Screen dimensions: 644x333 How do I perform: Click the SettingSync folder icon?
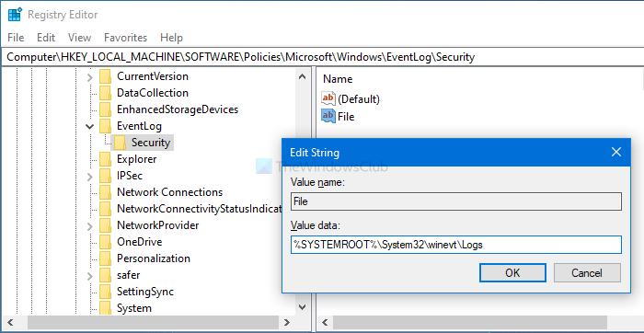tap(106, 292)
